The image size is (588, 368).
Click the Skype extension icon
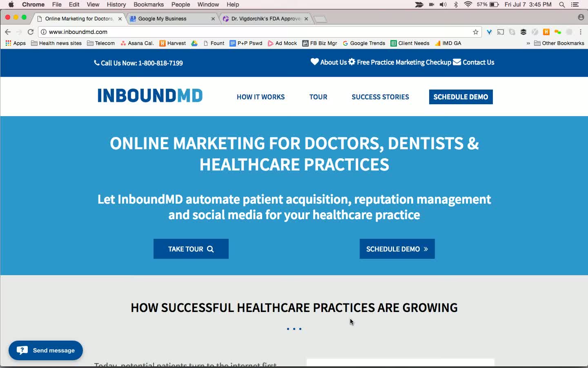(x=512, y=32)
